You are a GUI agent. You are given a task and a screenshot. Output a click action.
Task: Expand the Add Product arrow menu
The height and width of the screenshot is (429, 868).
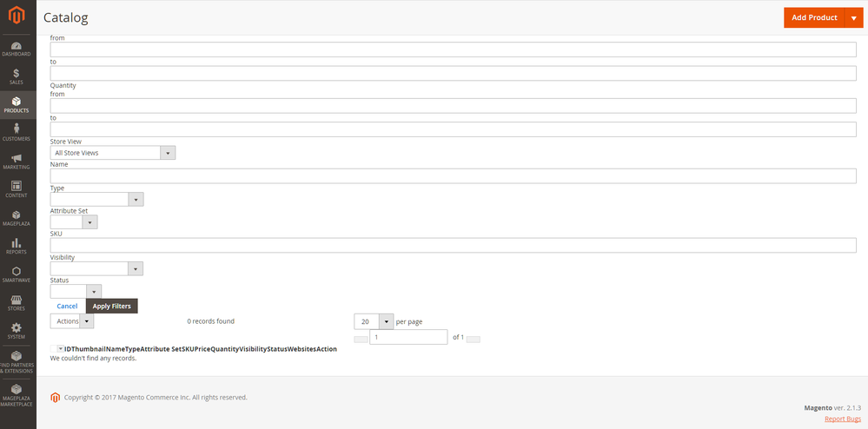coord(853,18)
